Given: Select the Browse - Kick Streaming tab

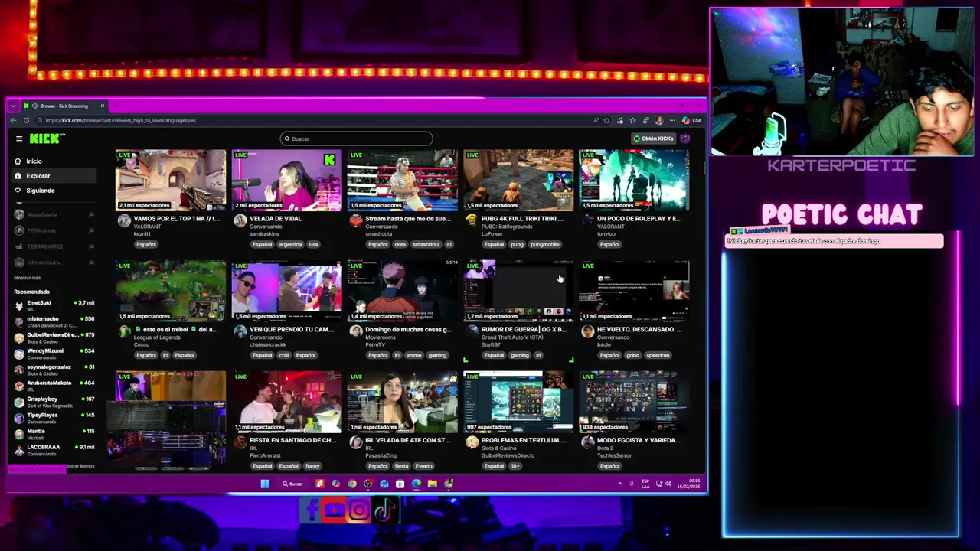Looking at the screenshot, I should click(x=64, y=106).
